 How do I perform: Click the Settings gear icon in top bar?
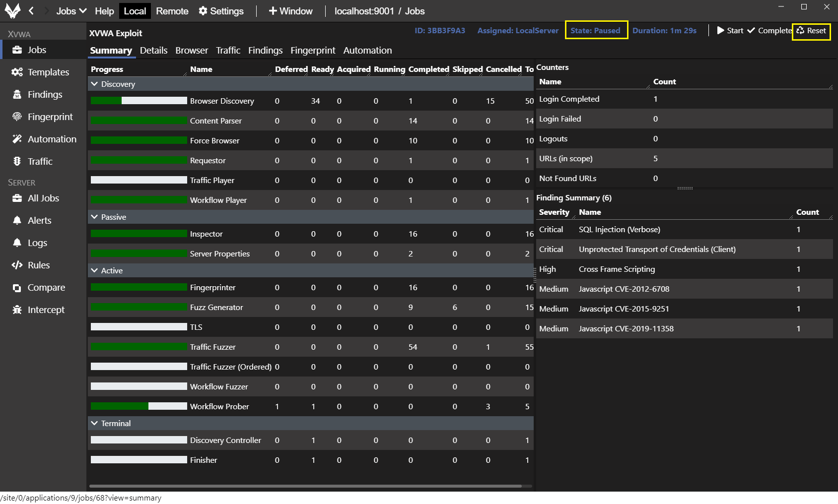click(x=203, y=11)
